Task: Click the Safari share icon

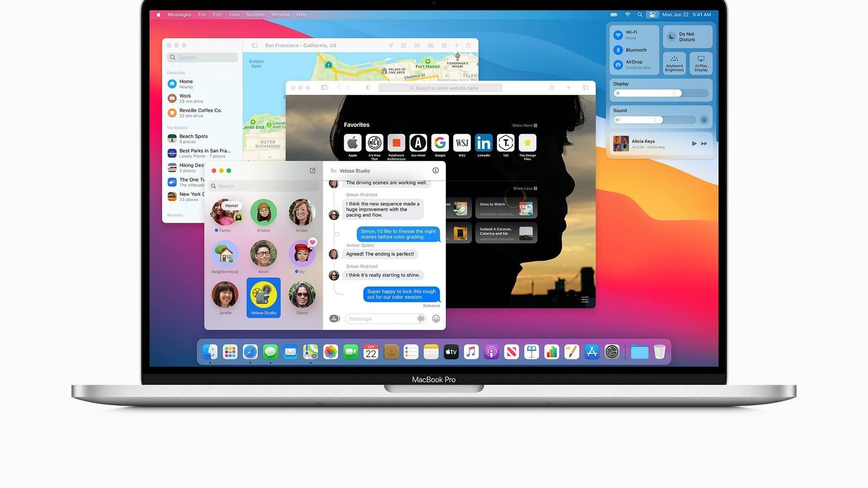Action: click(x=551, y=88)
